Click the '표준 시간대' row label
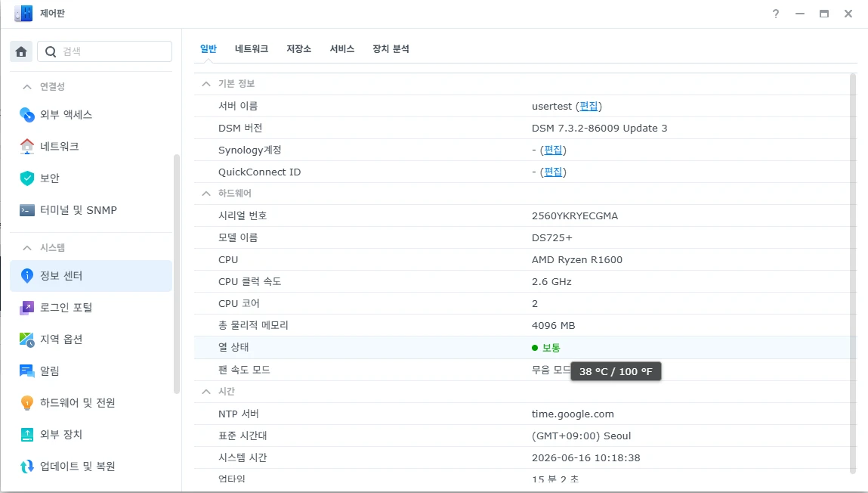The height and width of the screenshot is (493, 868). [242, 436]
